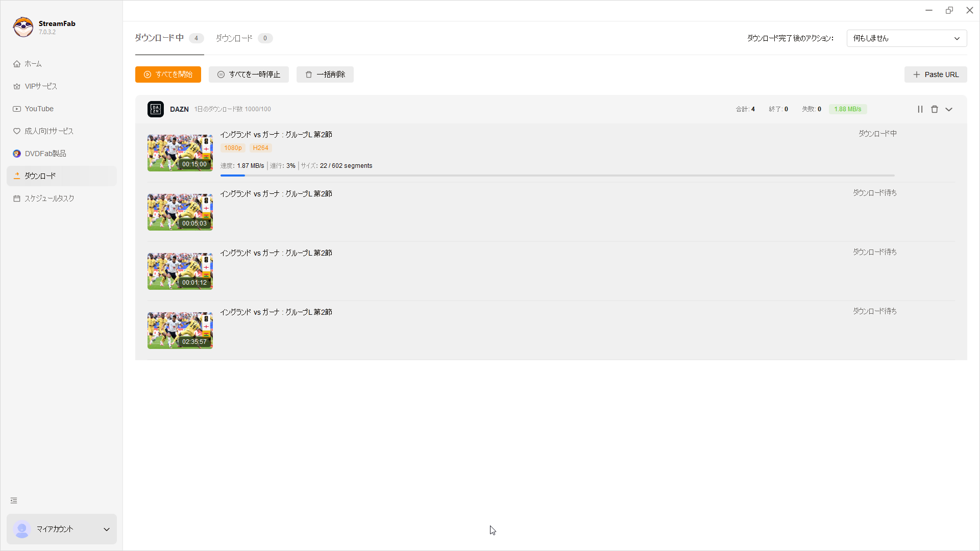This screenshot has height=551, width=980.
Task: Click the 1日のダウンロード数 1000/100 text
Action: tap(233, 109)
